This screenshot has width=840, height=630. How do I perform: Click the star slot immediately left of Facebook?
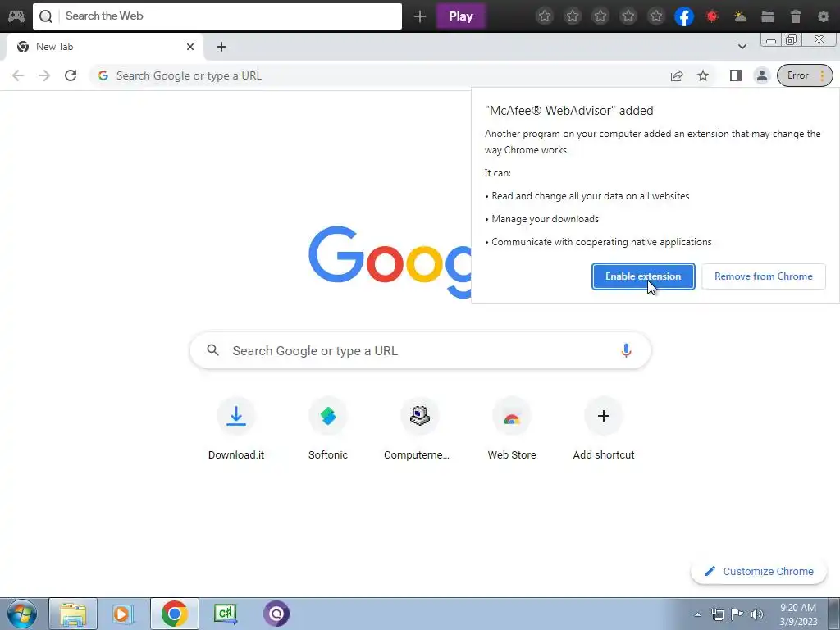[x=656, y=16]
